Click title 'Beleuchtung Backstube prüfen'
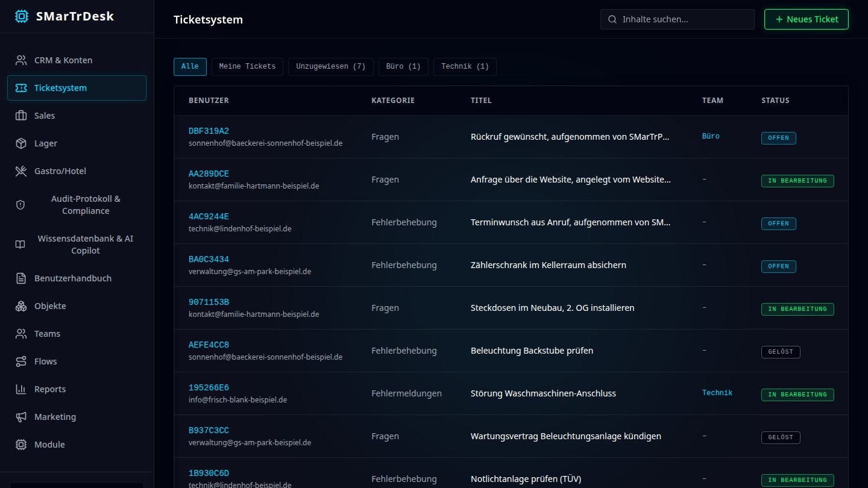The image size is (868, 488). 532,351
